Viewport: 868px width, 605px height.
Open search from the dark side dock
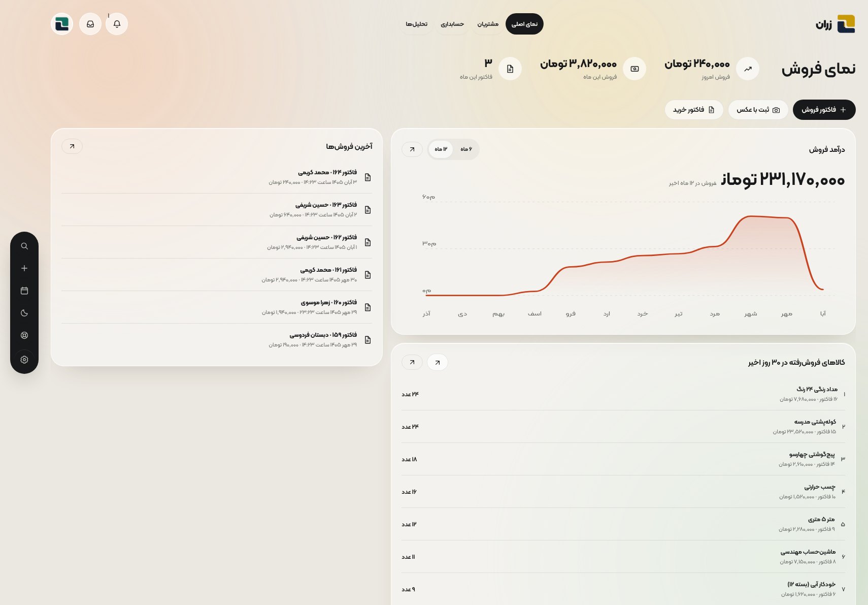point(24,246)
